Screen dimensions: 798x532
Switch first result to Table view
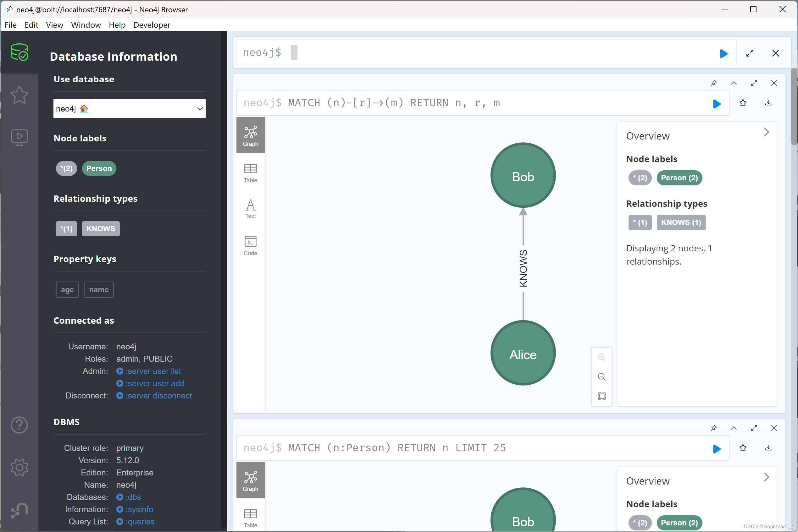click(251, 173)
